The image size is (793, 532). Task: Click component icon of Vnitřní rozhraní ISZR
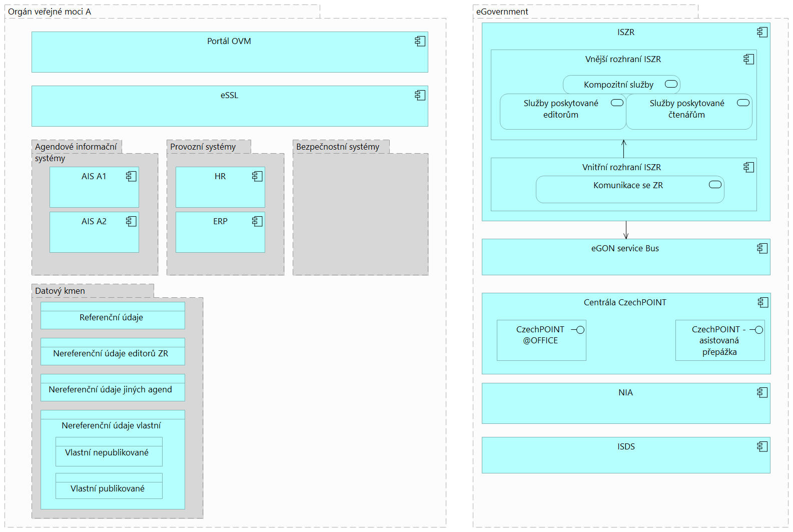pyautogui.click(x=749, y=167)
